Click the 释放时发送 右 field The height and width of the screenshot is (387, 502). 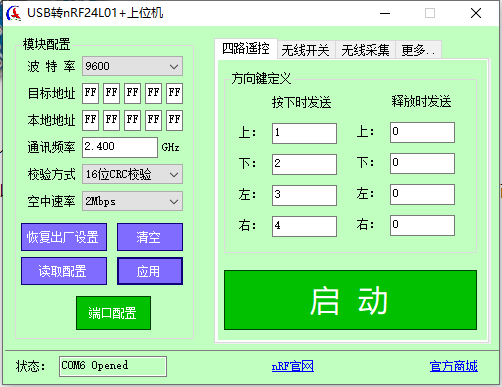[x=422, y=225]
